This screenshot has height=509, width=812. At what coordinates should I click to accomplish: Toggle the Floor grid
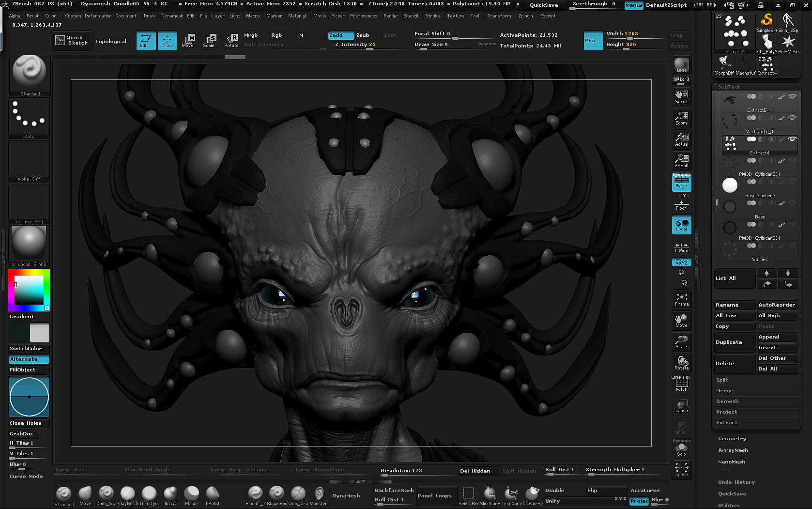[x=681, y=205]
